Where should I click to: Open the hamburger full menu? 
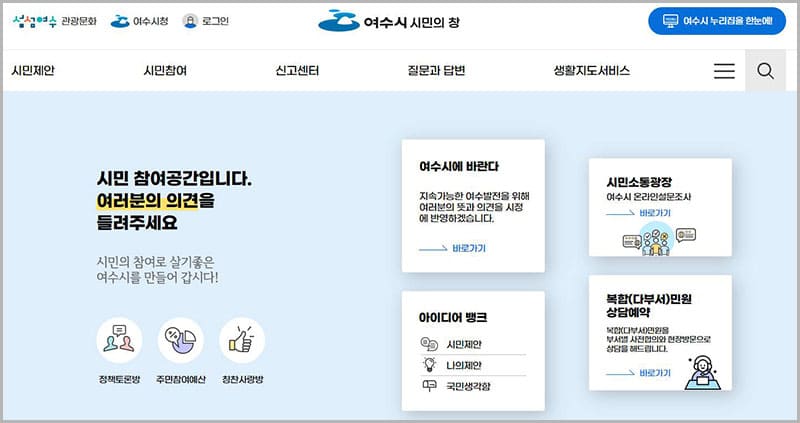[x=724, y=71]
